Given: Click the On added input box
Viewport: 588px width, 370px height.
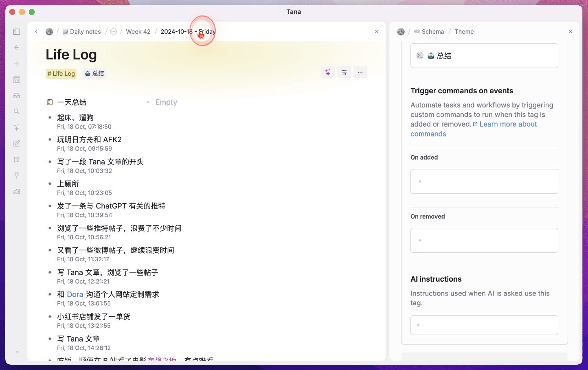Looking at the screenshot, I should click(x=484, y=182).
